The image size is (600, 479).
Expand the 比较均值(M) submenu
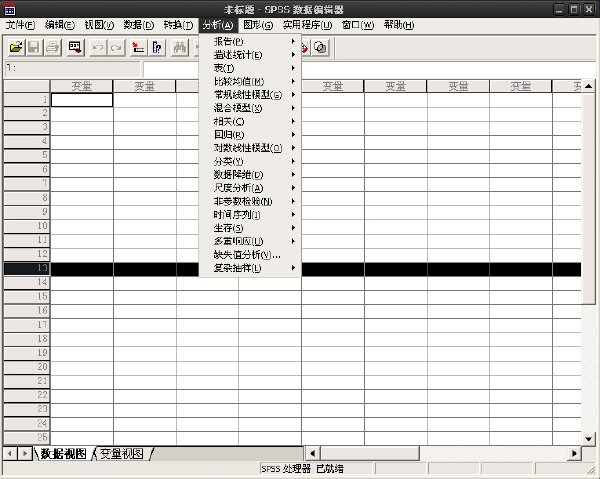[250, 81]
